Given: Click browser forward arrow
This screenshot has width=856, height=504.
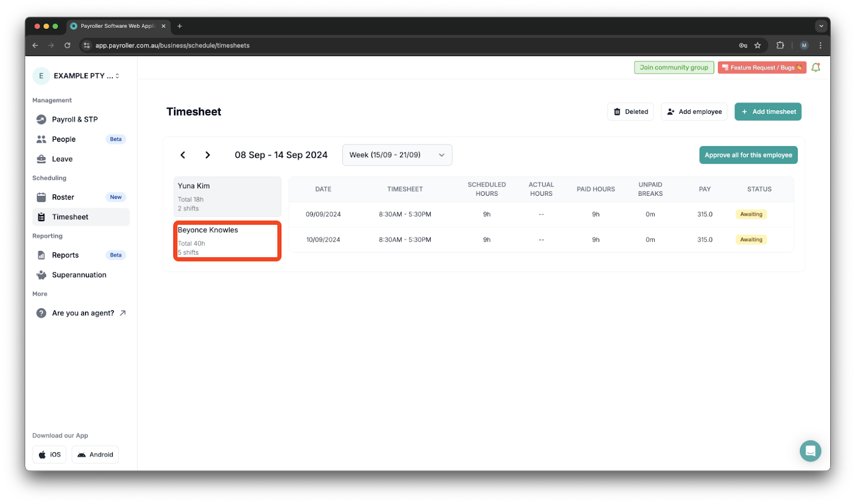Looking at the screenshot, I should click(x=51, y=45).
